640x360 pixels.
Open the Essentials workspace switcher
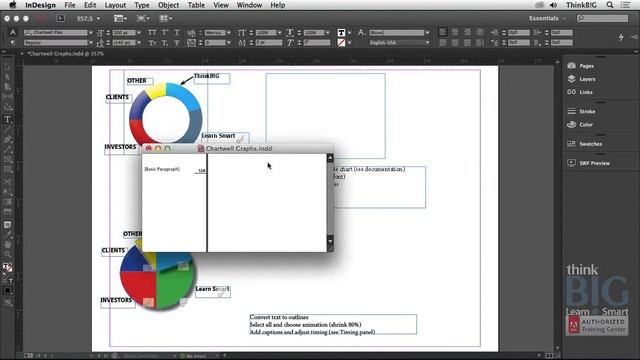547,18
